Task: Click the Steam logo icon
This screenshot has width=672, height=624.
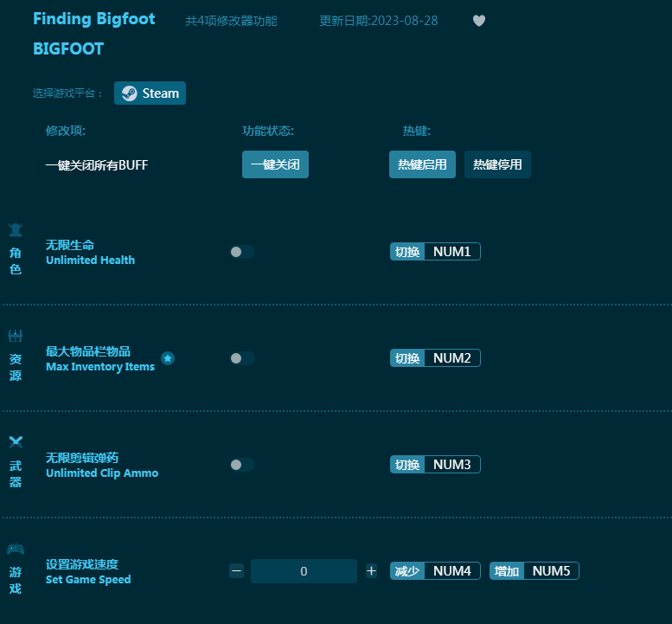Action: tap(130, 93)
